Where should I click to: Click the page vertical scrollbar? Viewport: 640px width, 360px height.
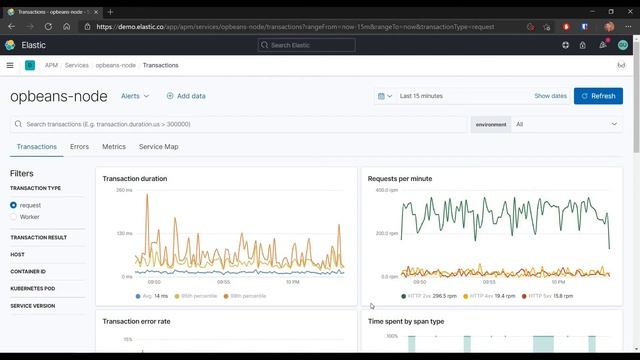636,98
